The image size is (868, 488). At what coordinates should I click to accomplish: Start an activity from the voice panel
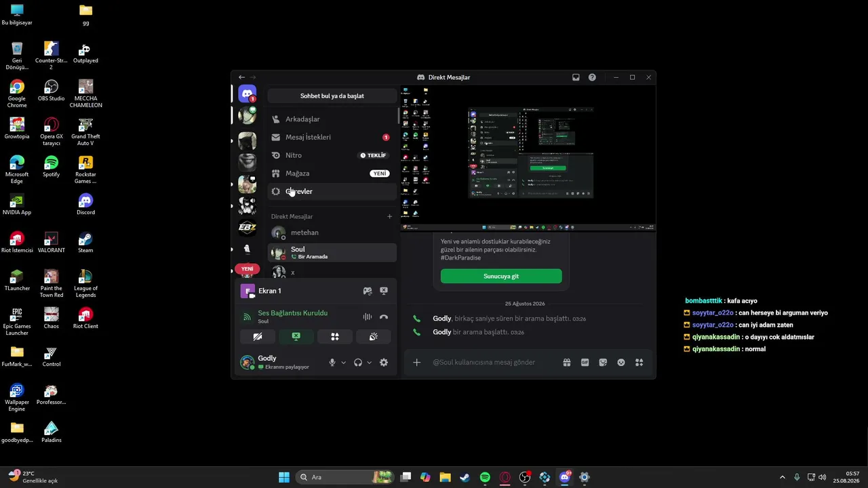click(335, 336)
